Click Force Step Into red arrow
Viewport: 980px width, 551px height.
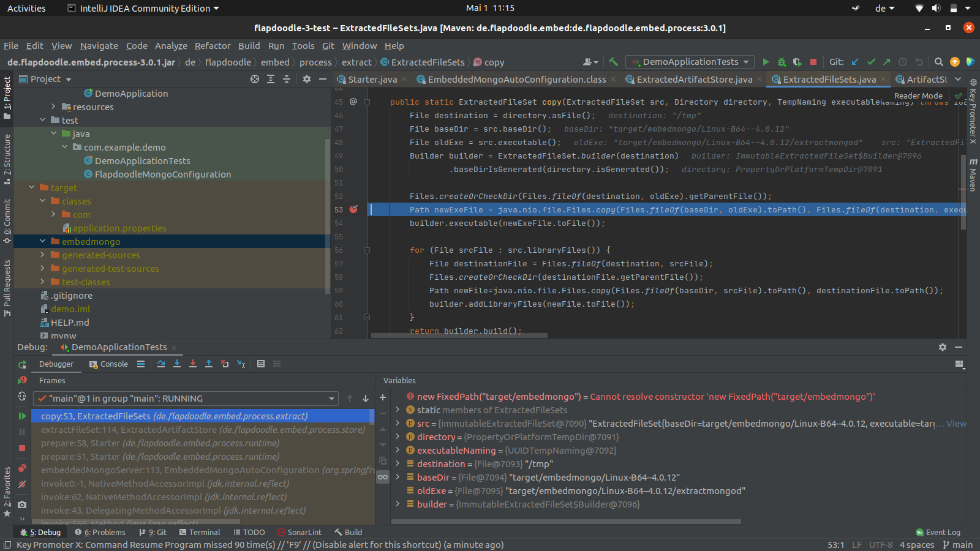(193, 364)
